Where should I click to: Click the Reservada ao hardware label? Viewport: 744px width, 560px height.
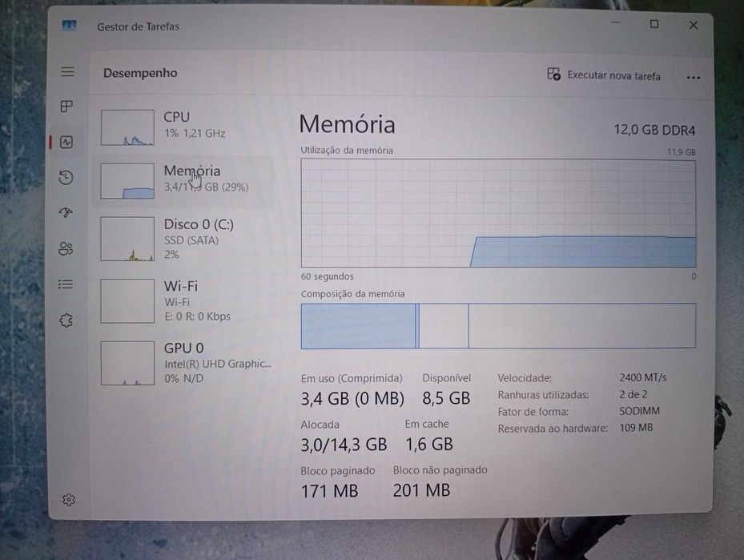(x=553, y=429)
